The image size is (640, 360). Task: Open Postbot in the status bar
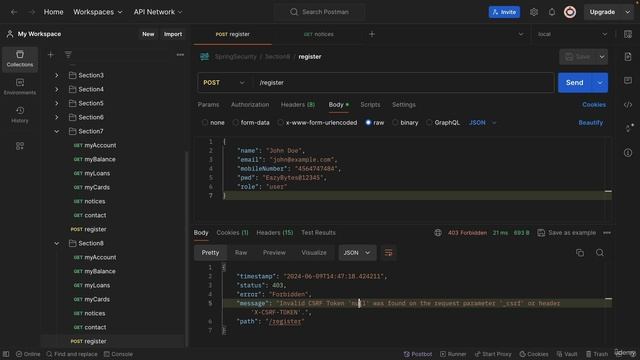click(x=418, y=354)
